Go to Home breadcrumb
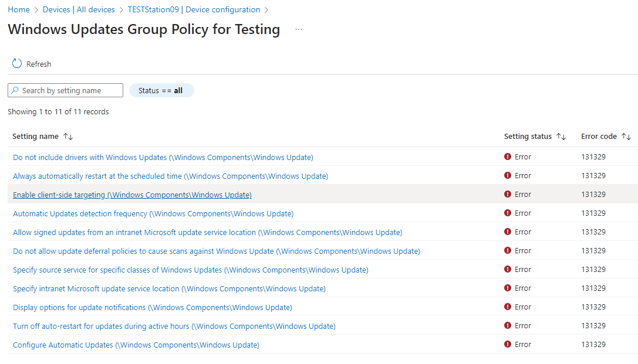638x364 pixels. 19,9
